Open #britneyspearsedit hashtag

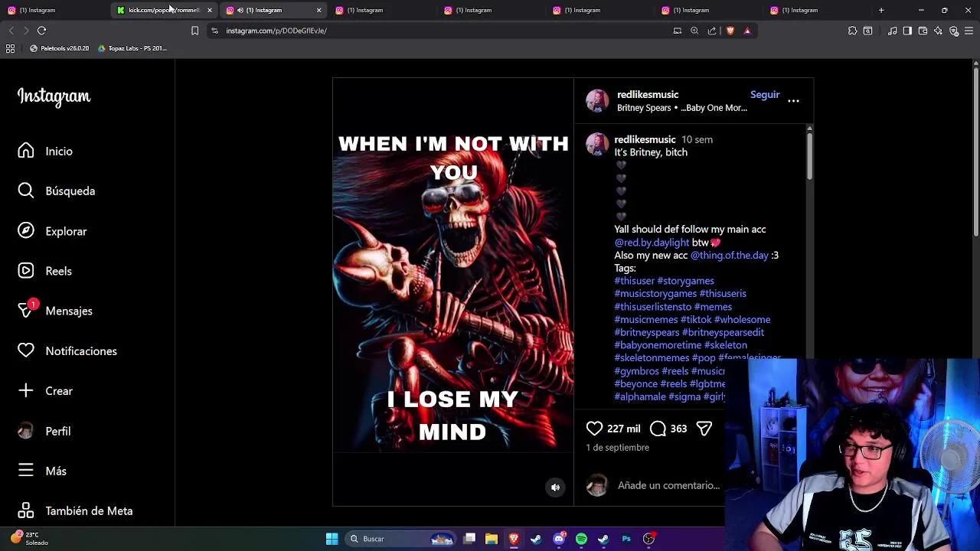click(723, 332)
